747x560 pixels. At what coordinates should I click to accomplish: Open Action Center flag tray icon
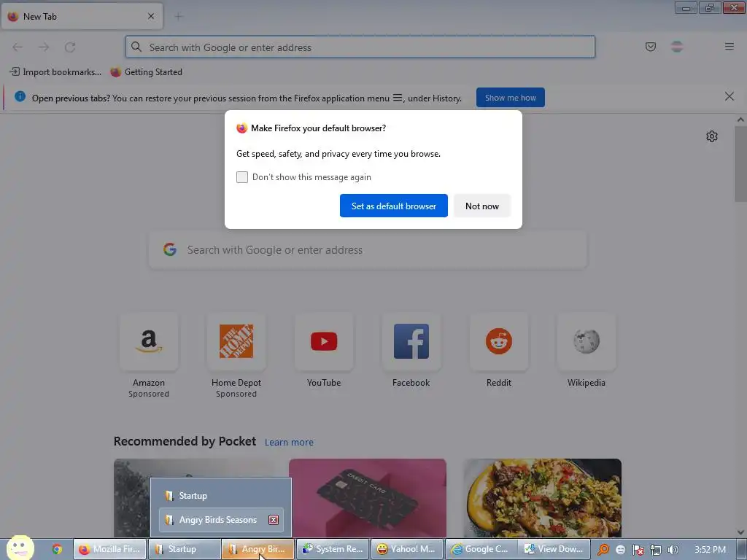638,550
